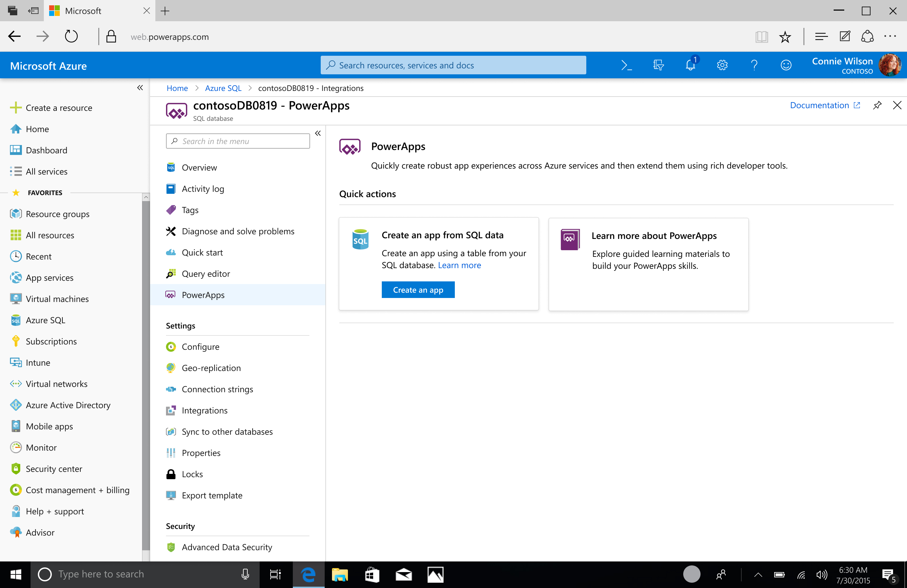Click the feedback smiley icon
907x588 pixels.
point(786,65)
